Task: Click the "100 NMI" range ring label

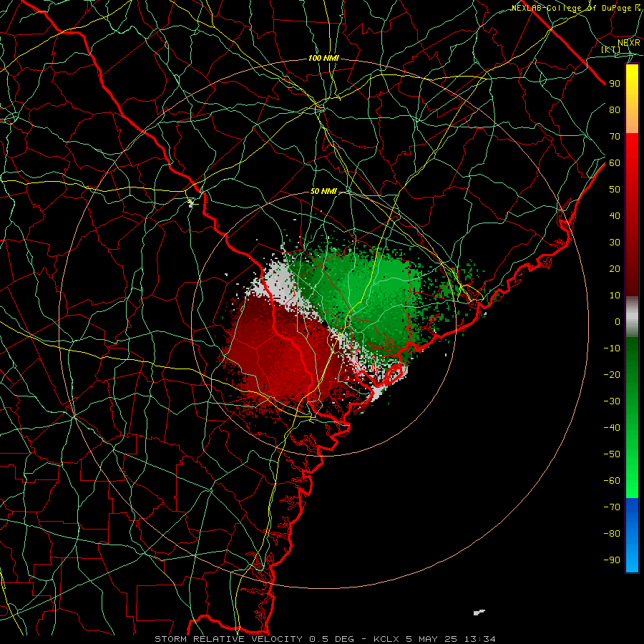Action: point(323,59)
